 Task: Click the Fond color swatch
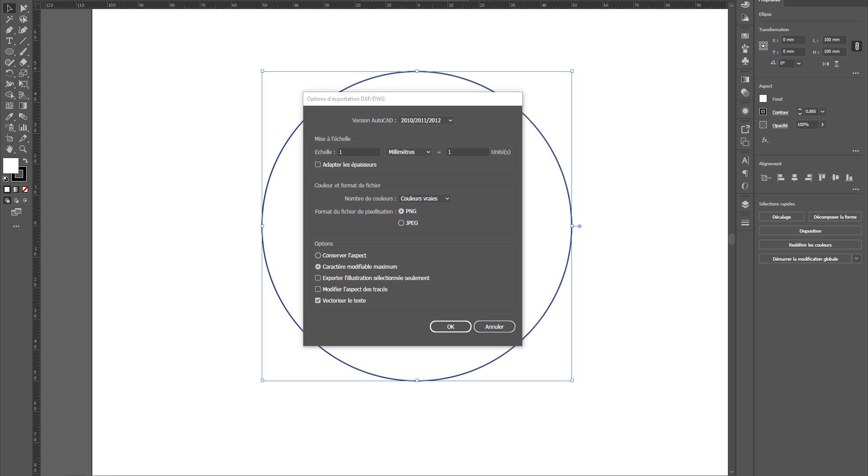pyautogui.click(x=763, y=98)
